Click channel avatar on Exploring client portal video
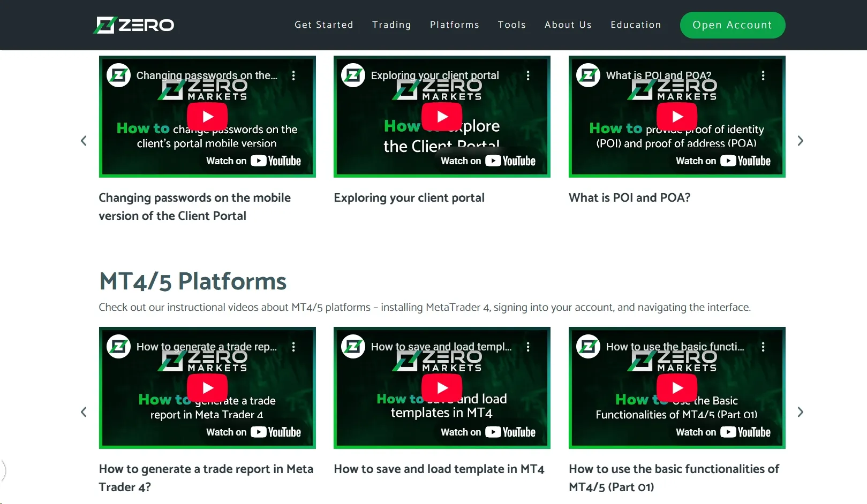Screen dimensions: 867x504 (x=353, y=75)
